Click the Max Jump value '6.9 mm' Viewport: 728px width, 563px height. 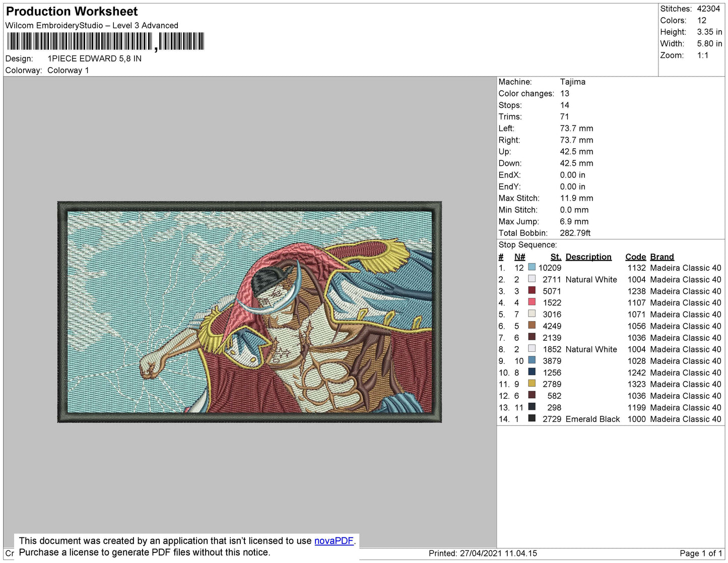(574, 221)
